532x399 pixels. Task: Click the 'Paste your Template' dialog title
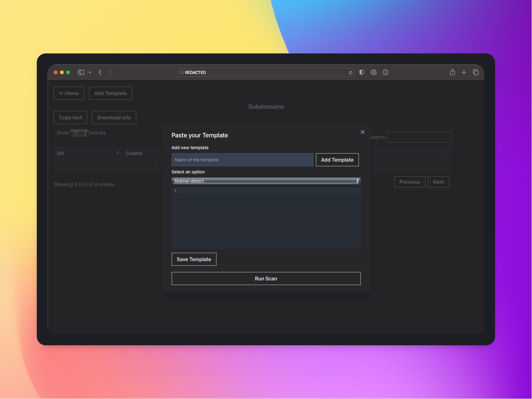[x=200, y=135]
